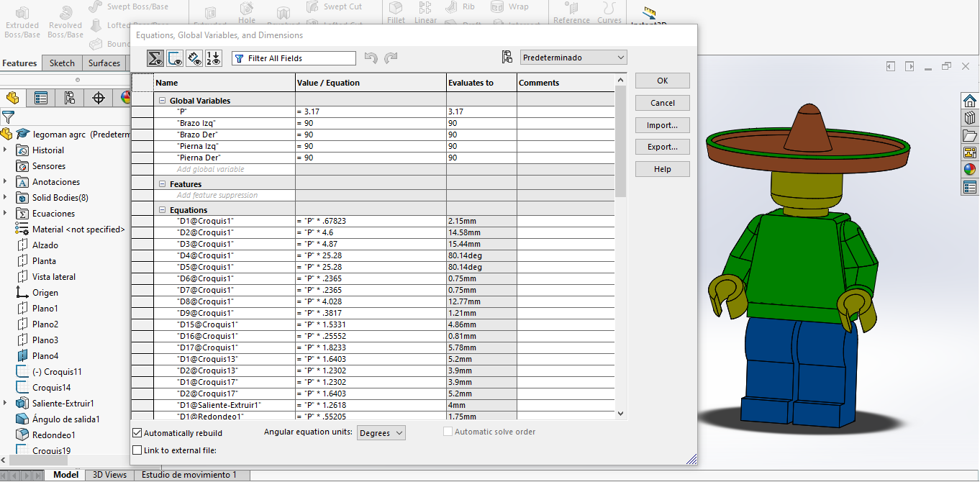Open the Predeterminado configuration dropdown
Image resolution: width=980 pixels, height=482 pixels.
(573, 58)
